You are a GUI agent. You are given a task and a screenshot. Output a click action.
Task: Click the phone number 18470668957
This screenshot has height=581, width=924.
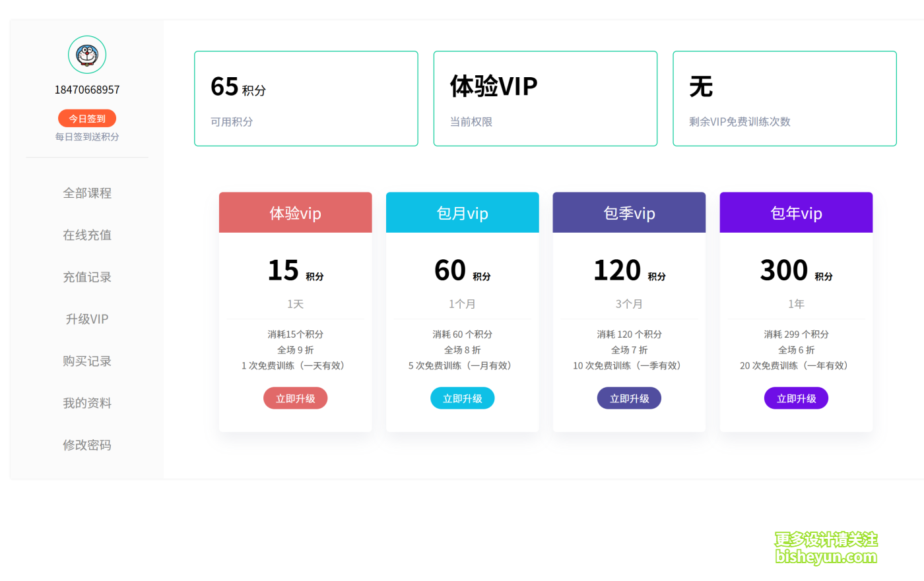click(86, 89)
